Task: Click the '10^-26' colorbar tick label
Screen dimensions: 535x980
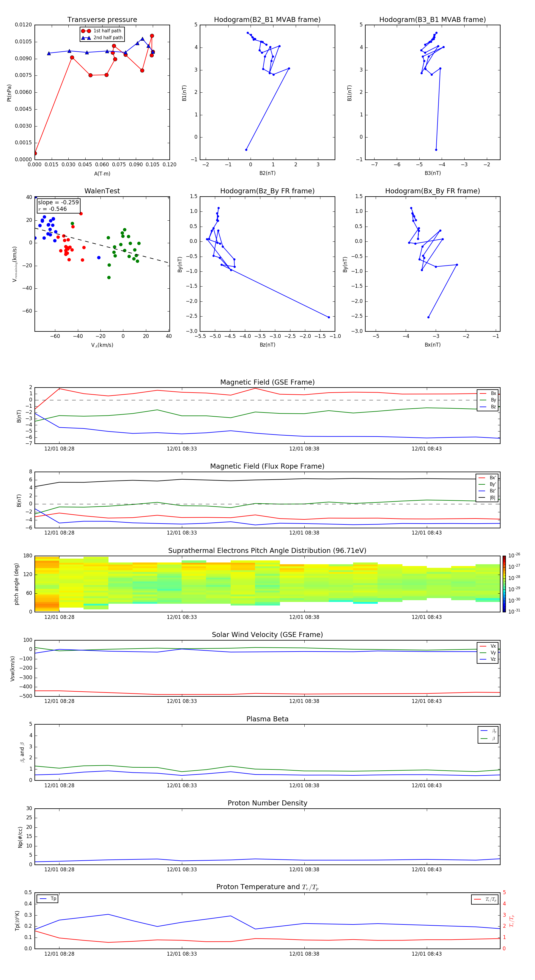Action: 514,555
